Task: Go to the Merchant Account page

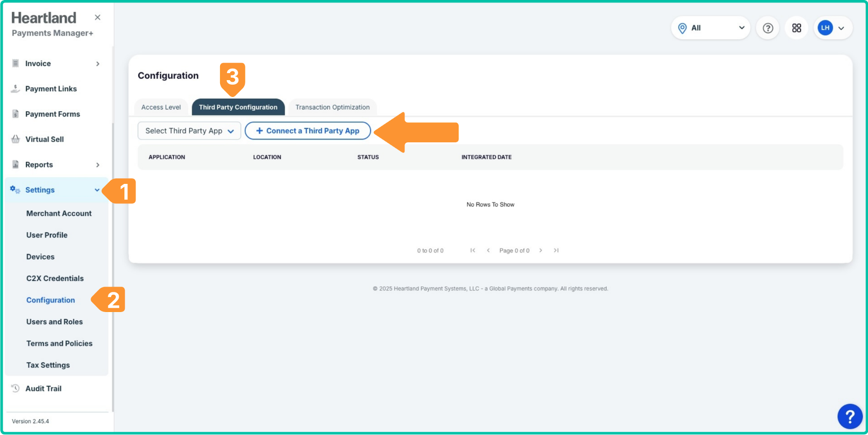Action: [x=59, y=213]
